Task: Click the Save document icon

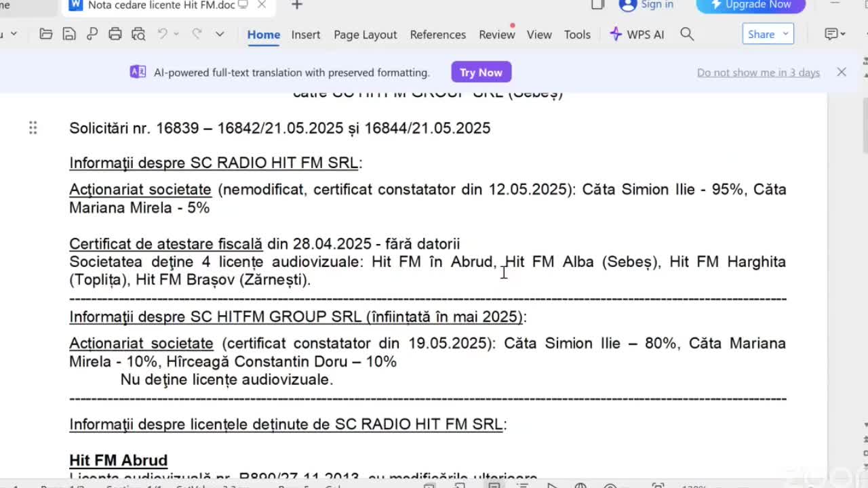Action: pyautogui.click(x=68, y=34)
